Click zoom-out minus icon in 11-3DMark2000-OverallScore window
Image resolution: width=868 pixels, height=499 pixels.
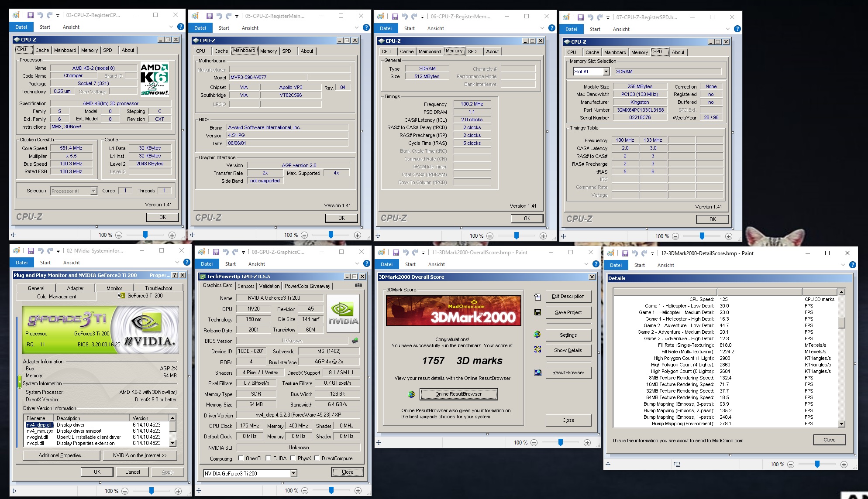coord(534,442)
